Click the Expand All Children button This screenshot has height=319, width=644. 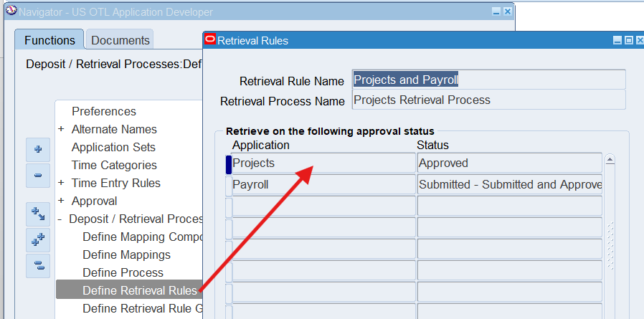point(38,214)
